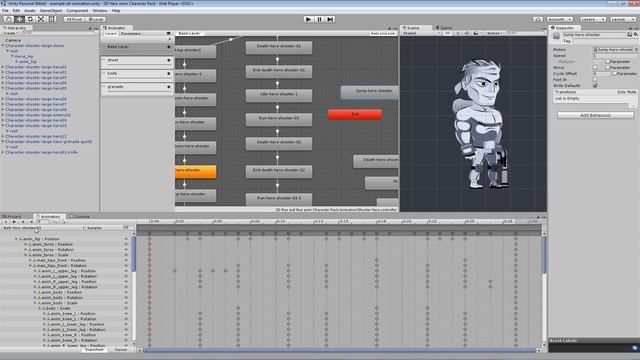Select the Rotate tool in the toolbar
Image resolution: width=640 pixels, height=360 pixels.
[30, 19]
